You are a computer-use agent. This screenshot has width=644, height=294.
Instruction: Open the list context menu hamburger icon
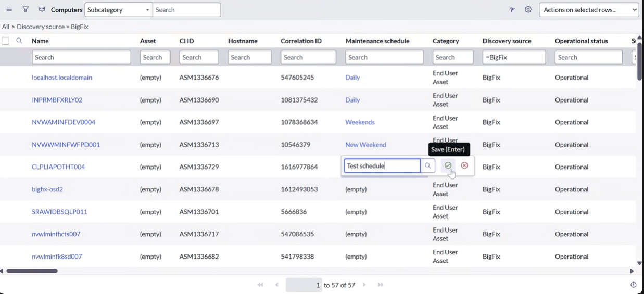(x=9, y=10)
